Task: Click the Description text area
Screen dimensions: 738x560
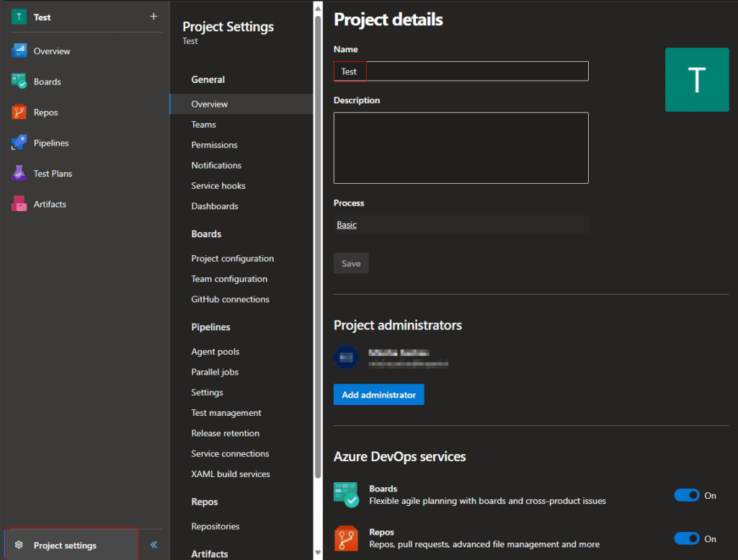Action: pos(461,148)
